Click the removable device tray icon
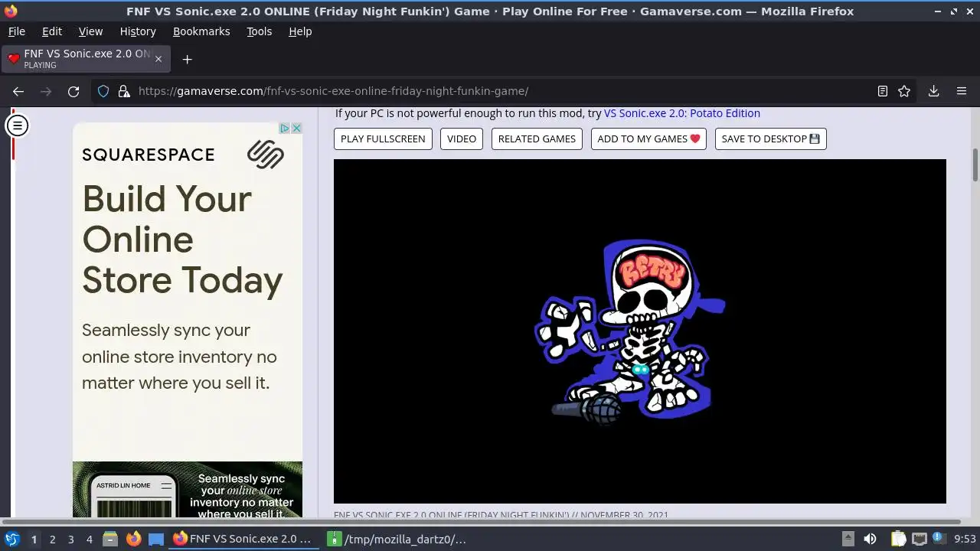980x551 pixels. (848, 539)
